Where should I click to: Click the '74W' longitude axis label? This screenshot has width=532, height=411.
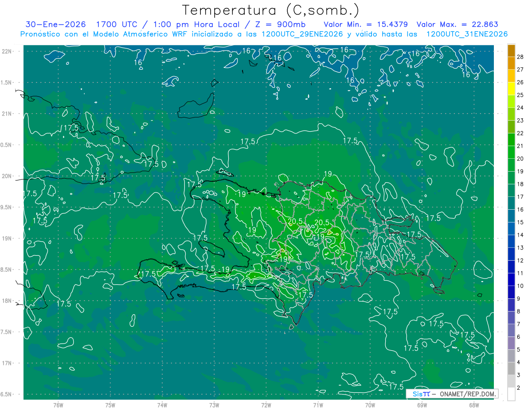tap(162, 405)
